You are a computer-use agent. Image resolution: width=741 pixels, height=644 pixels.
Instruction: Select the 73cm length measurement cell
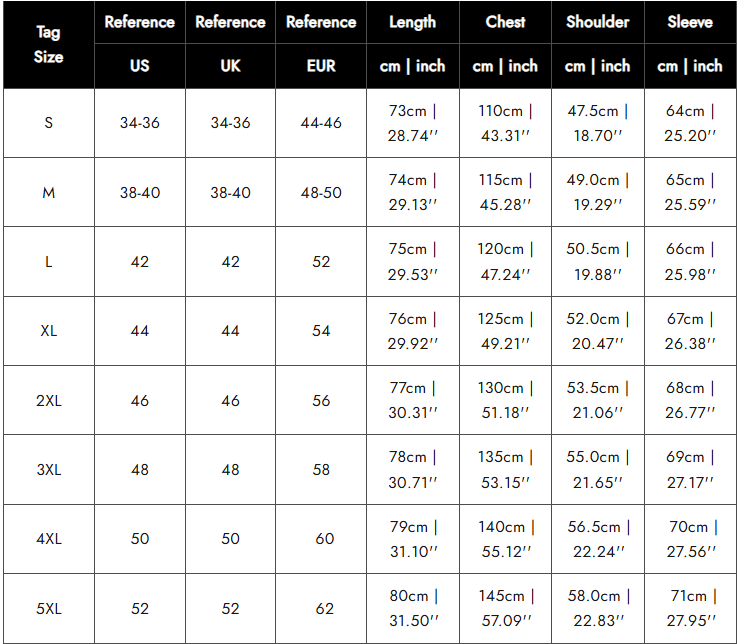tap(412, 123)
